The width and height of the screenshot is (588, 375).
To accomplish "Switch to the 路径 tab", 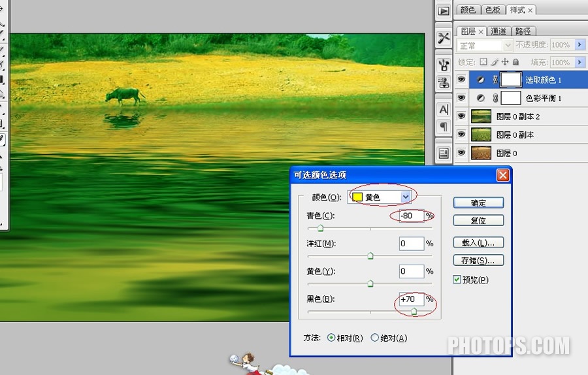I will click(x=523, y=31).
